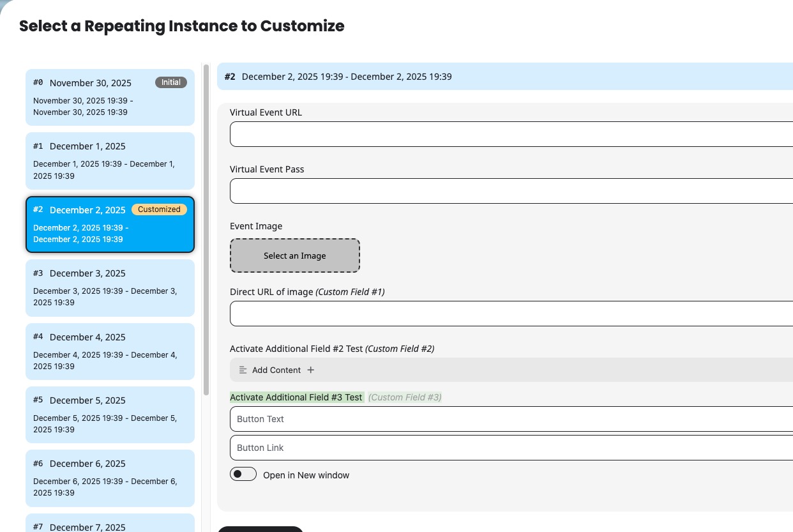Click into the Virtual Event Pass field
Viewport: 793px width, 532px height.
pyautogui.click(x=511, y=191)
